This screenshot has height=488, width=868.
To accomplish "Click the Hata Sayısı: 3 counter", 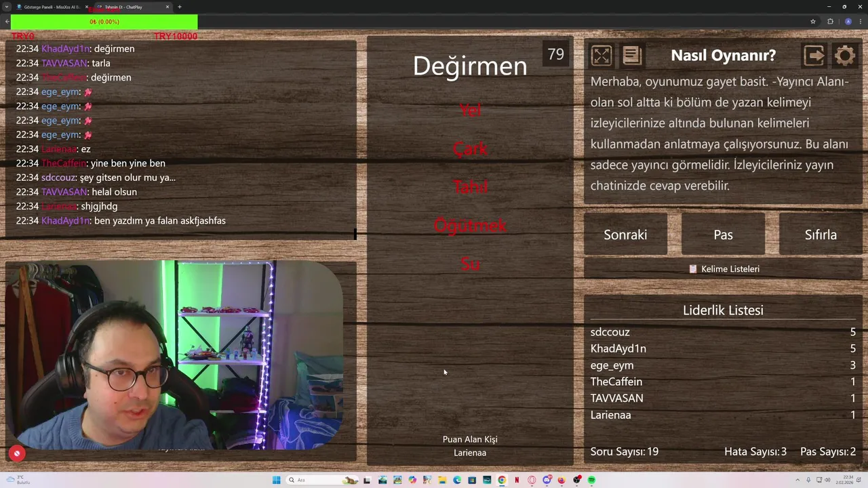I will click(755, 451).
